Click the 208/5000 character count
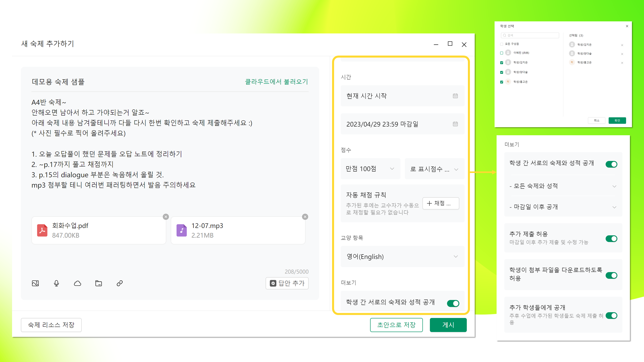This screenshot has height=362, width=644. (x=297, y=271)
